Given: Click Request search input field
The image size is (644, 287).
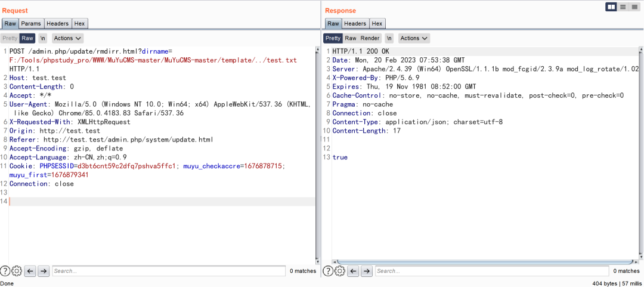Looking at the screenshot, I should [x=169, y=271].
